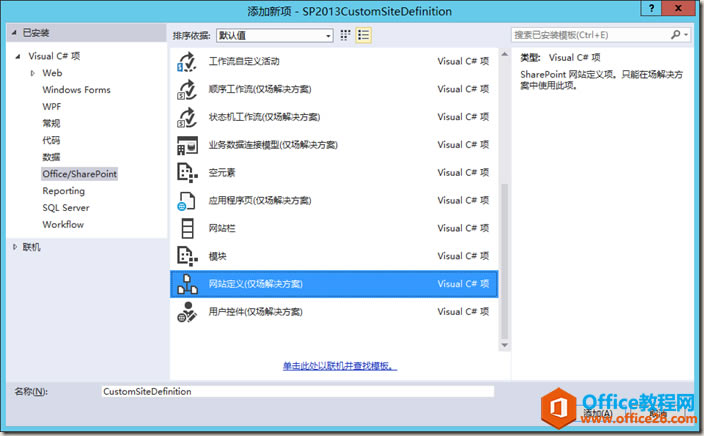
Task: Select 数据 category
Action: 51,157
